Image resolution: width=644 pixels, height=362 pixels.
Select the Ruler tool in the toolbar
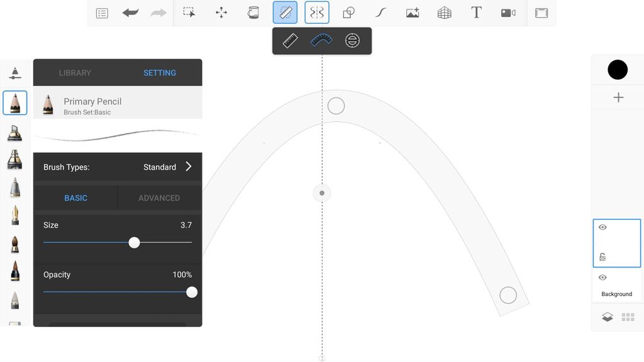click(x=285, y=12)
